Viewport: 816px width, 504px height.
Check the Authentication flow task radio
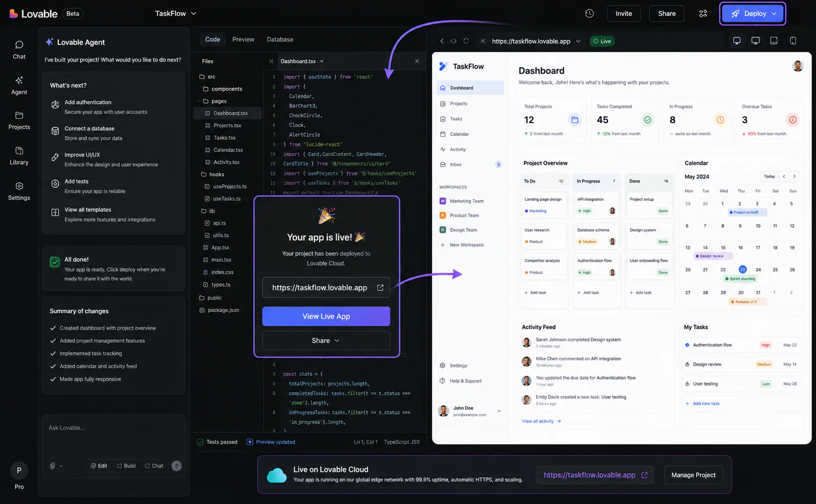click(x=687, y=345)
